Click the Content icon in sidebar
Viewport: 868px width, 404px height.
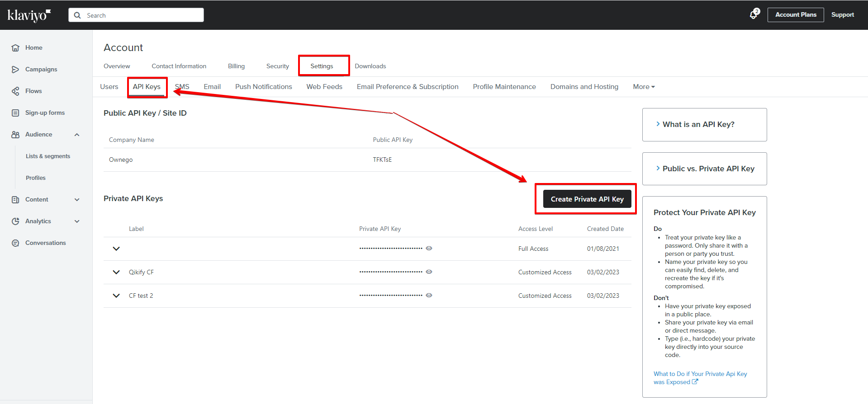pyautogui.click(x=15, y=199)
